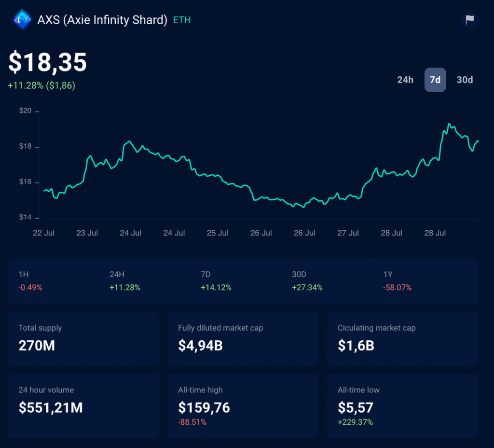The width and height of the screenshot is (494, 448).
Task: Switch the chart to 30d range
Action: tap(465, 80)
